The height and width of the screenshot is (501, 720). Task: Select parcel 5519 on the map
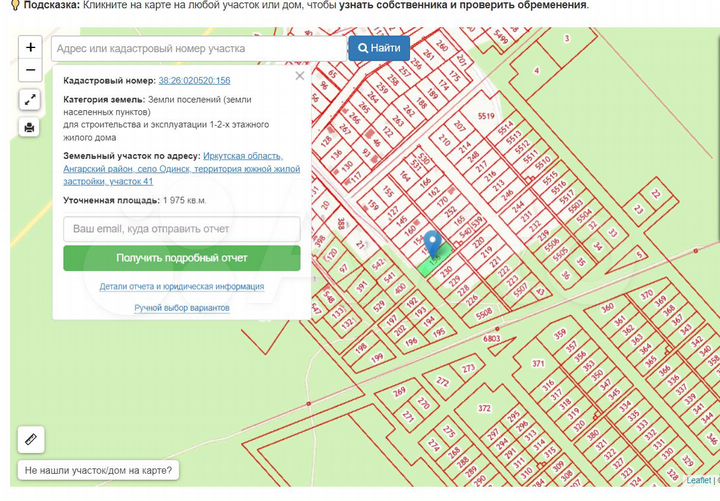(x=487, y=117)
